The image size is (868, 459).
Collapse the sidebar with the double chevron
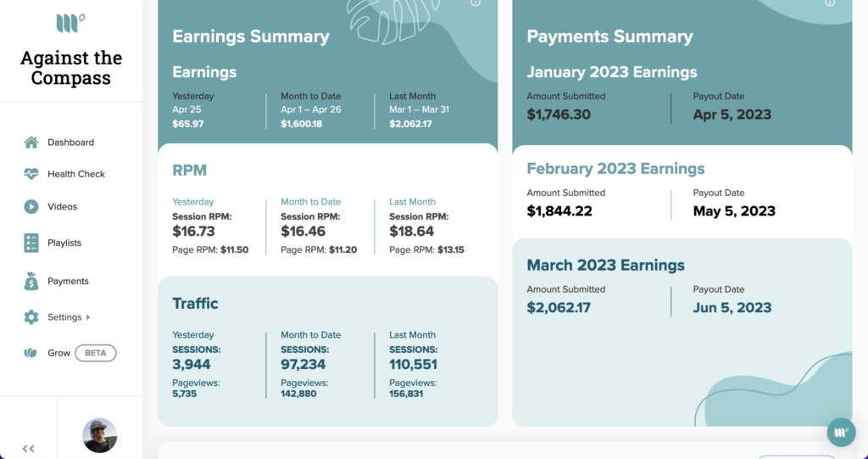click(x=28, y=449)
